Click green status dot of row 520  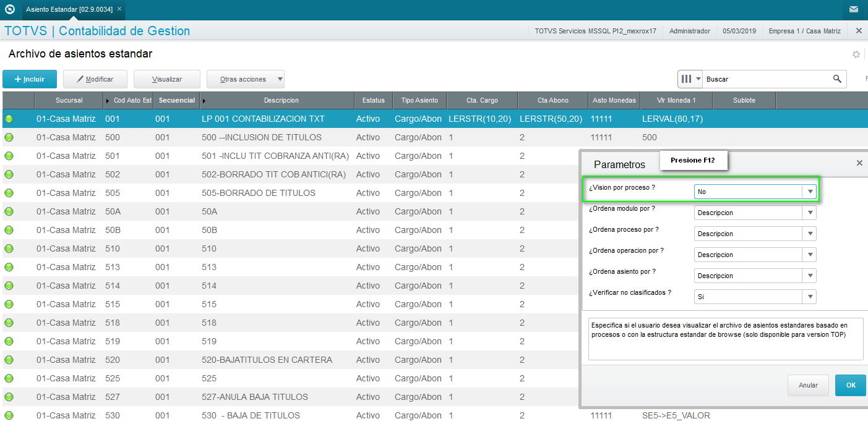tap(9, 360)
